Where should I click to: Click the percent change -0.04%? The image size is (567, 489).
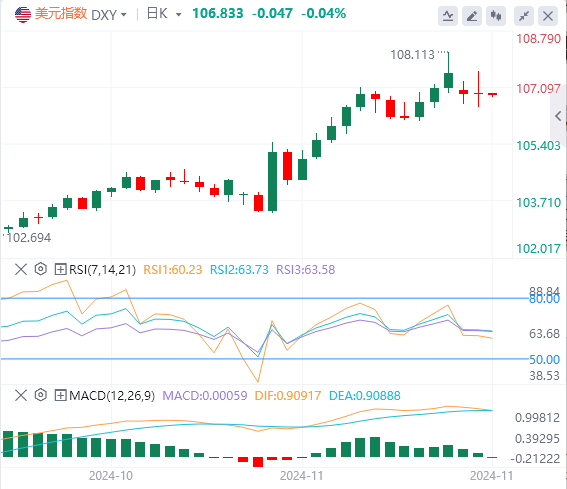[324, 14]
